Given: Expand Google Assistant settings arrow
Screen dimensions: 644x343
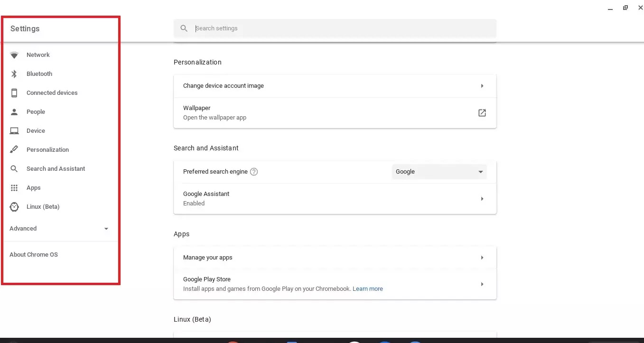Looking at the screenshot, I should [482, 199].
